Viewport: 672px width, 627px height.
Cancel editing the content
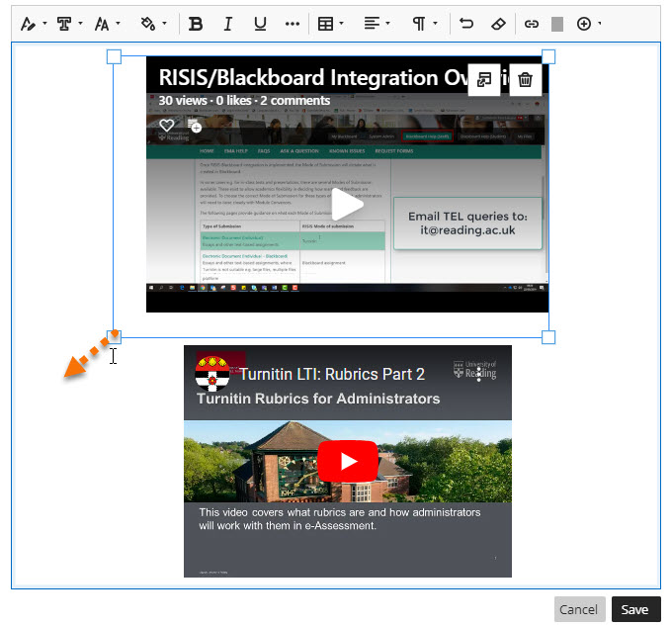pyautogui.click(x=579, y=609)
